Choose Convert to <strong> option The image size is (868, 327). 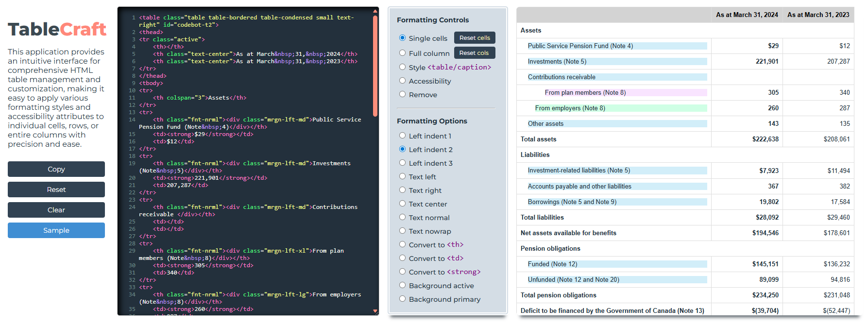(402, 272)
